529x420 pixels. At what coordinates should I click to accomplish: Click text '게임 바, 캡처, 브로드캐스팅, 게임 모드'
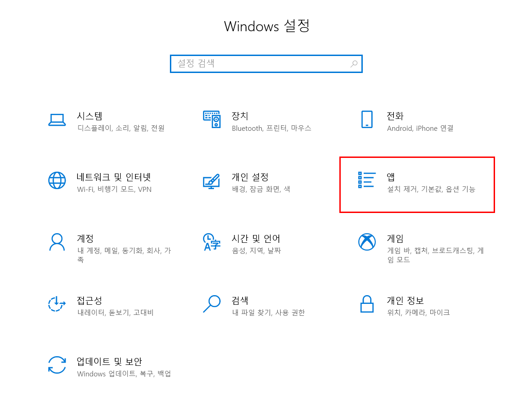pos(435,255)
